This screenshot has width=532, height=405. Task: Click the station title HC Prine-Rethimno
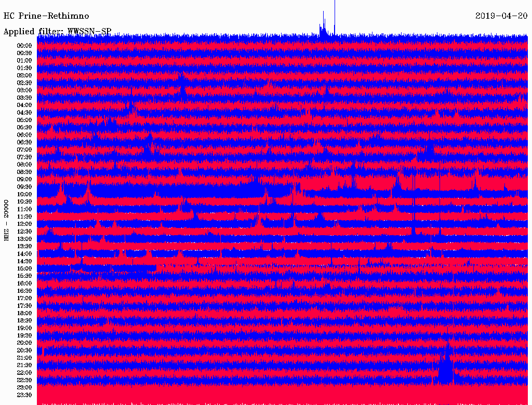click(x=46, y=16)
